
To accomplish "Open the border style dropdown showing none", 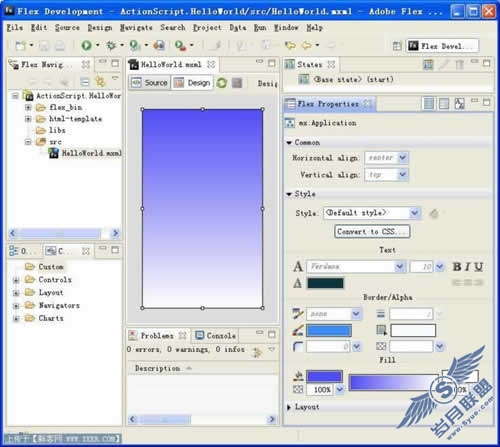I will (356, 314).
